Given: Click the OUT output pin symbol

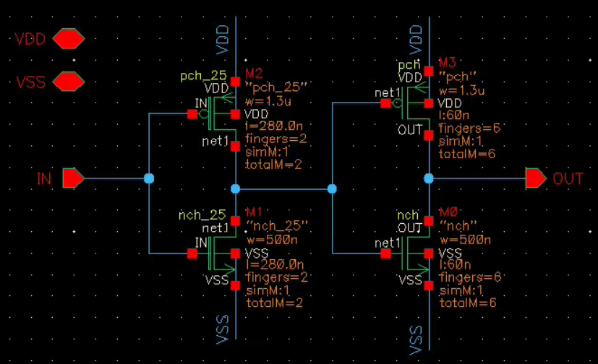Looking at the screenshot, I should (x=536, y=178).
